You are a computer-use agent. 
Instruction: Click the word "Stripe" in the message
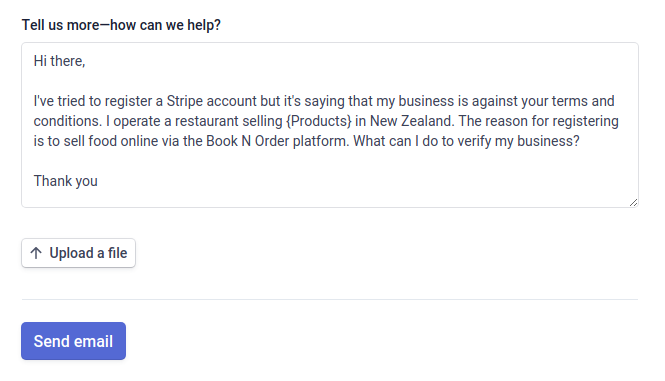point(184,101)
